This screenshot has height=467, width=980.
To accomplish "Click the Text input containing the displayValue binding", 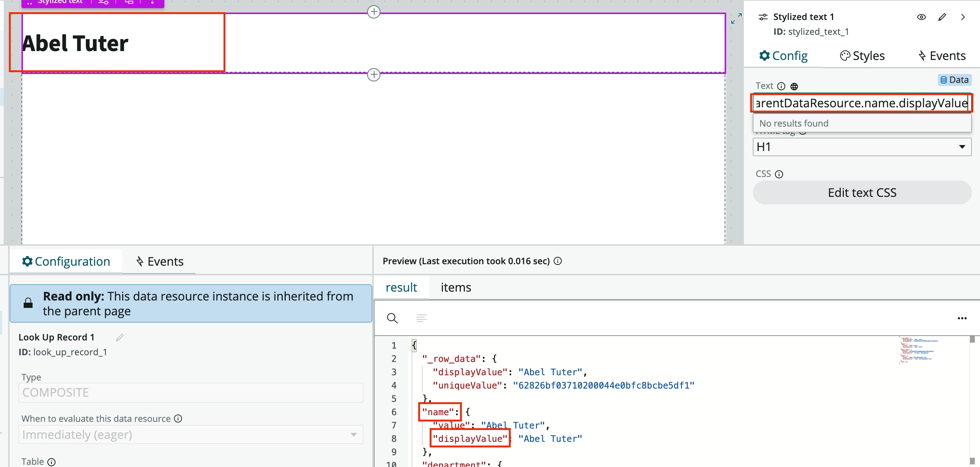I will [x=861, y=103].
